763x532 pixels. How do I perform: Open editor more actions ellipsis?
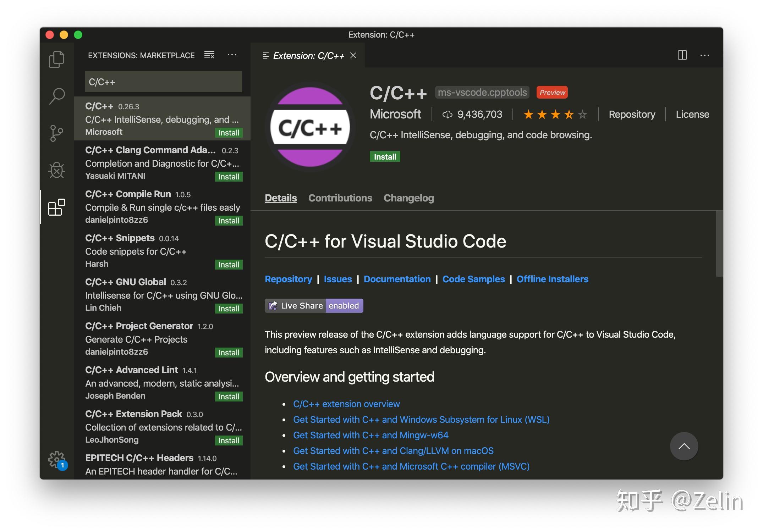[x=705, y=55]
